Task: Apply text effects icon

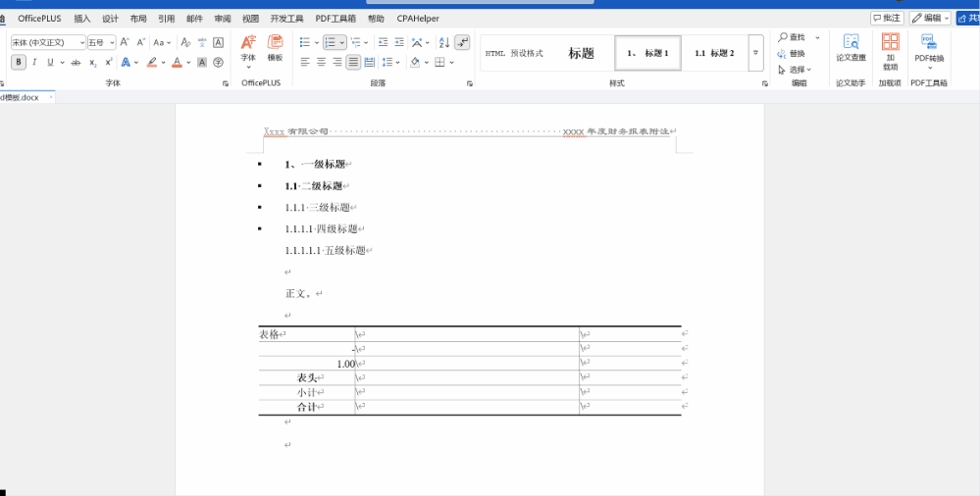Action: coord(126,62)
